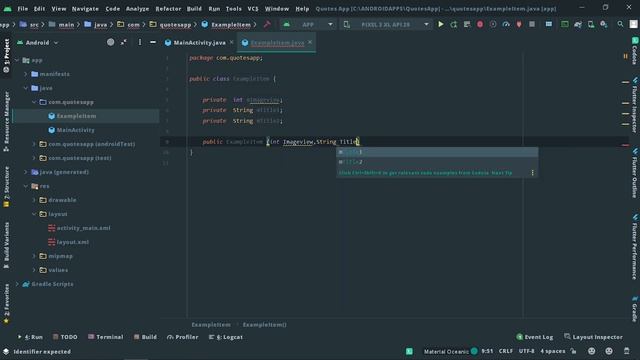The height and width of the screenshot is (360, 640).
Task: Click the CRLF line separator in status bar
Action: point(505,351)
